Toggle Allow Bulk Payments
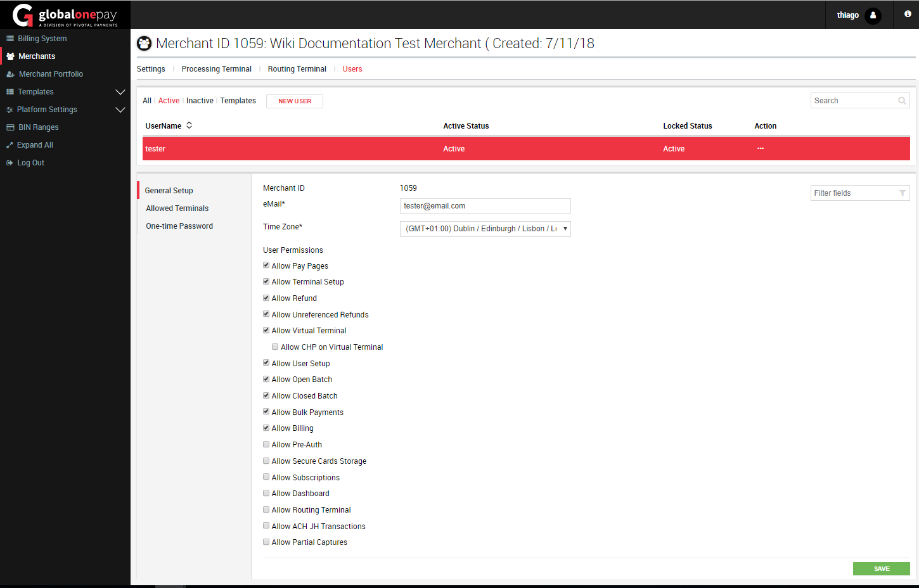Viewport: 919px width, 588px height. point(266,412)
